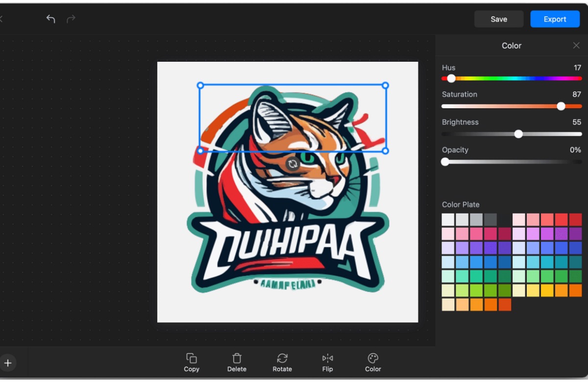Close the Color panel

coord(576,46)
